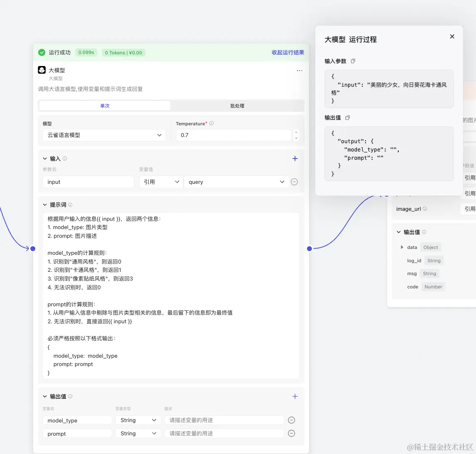Viewport: 476px width, 454px height.
Task: Open the prompt String type dropdown
Action: [138, 434]
